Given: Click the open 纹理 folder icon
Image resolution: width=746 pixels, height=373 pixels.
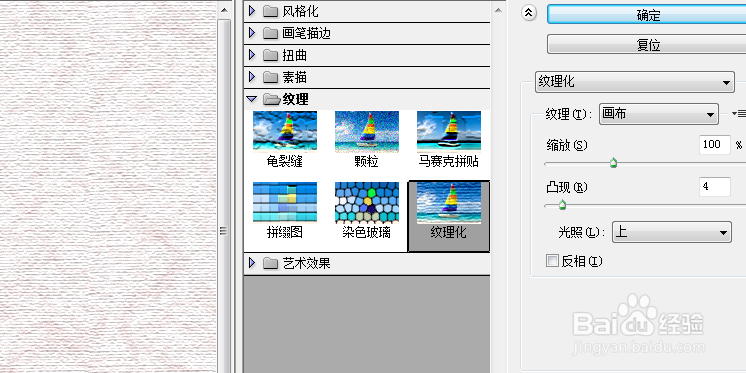Looking at the screenshot, I should (x=271, y=99).
